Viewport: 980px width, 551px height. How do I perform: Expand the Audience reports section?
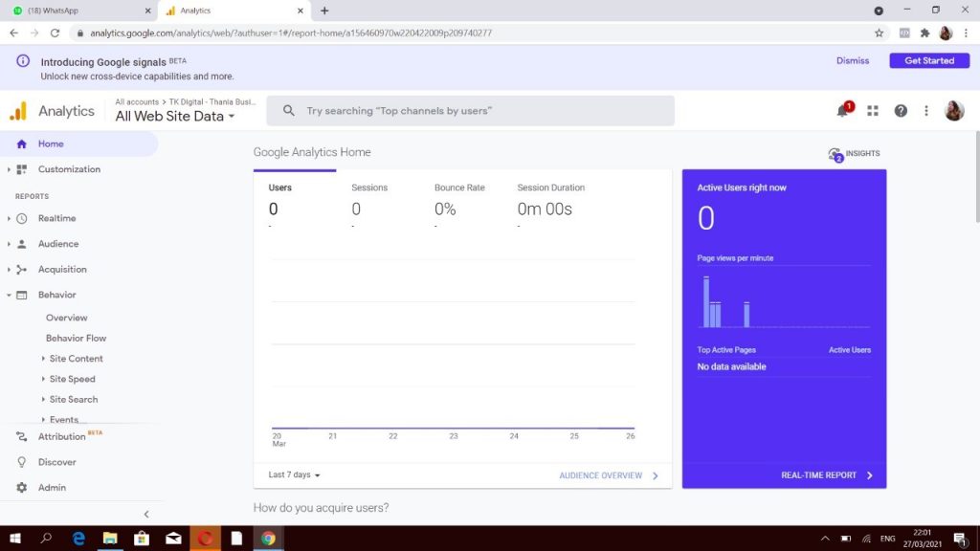58,244
